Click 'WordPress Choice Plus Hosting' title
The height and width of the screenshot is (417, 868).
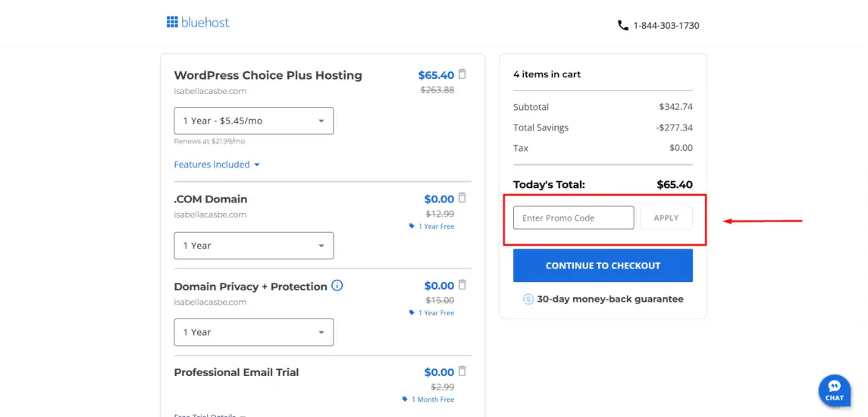pos(268,75)
